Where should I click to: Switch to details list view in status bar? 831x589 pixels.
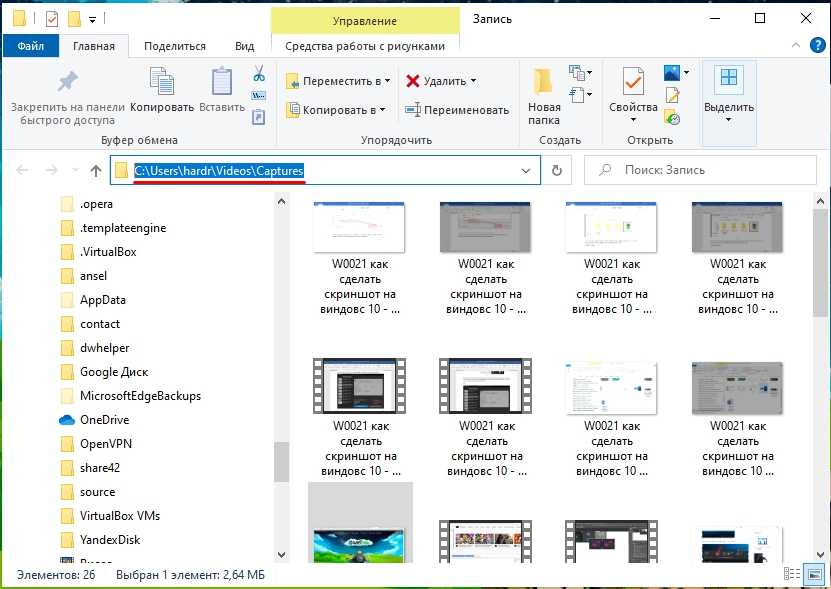click(793, 575)
